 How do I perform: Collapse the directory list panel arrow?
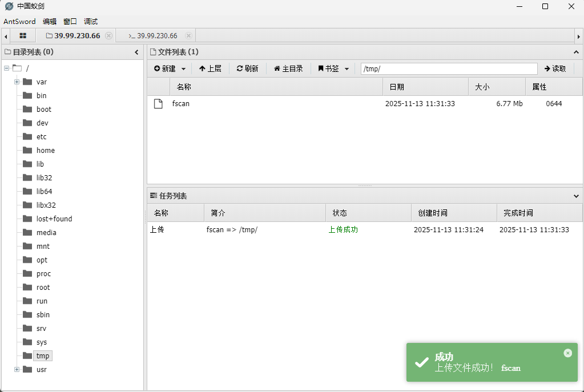click(x=136, y=52)
